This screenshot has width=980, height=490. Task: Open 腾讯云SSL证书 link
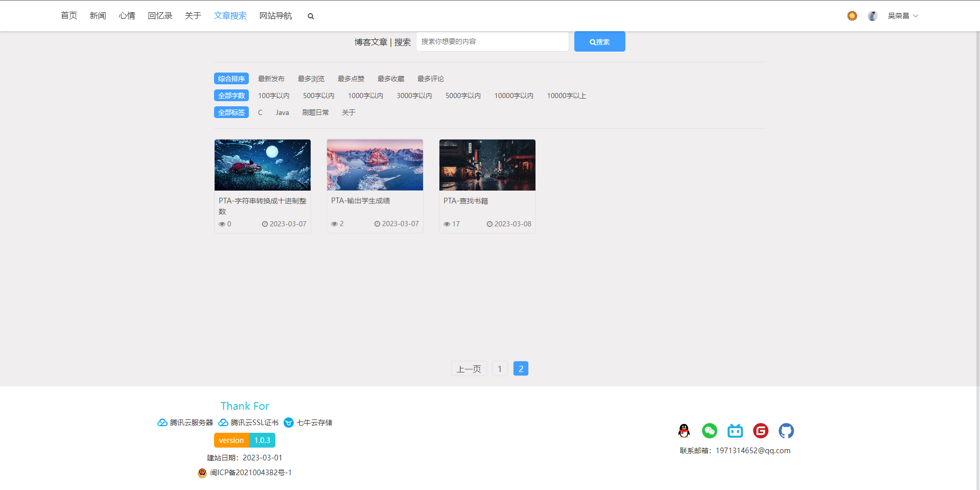(255, 423)
